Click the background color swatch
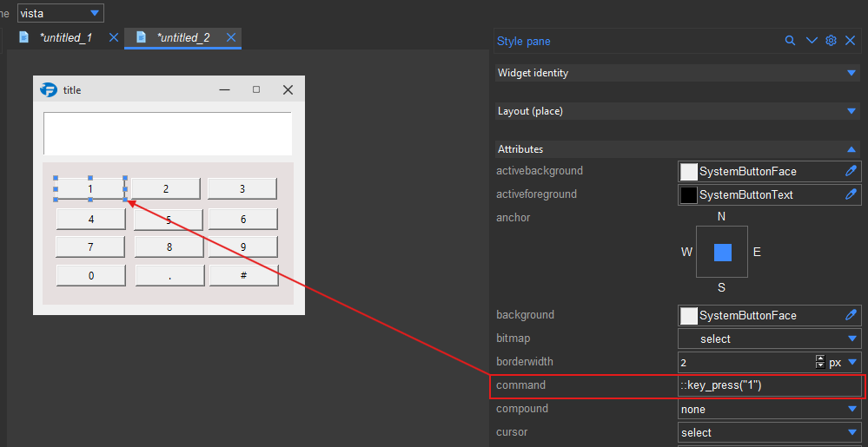This screenshot has width=868, height=447. click(689, 315)
